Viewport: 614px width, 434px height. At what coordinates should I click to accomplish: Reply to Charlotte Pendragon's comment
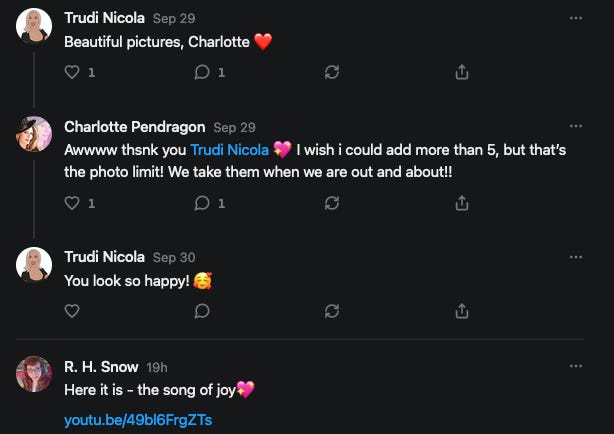202,203
